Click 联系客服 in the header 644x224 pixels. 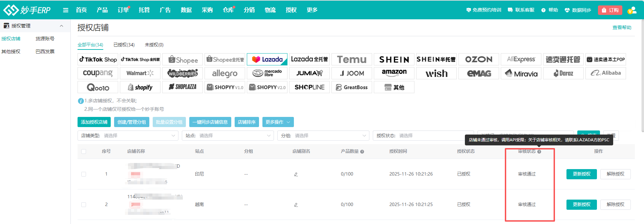click(x=521, y=10)
